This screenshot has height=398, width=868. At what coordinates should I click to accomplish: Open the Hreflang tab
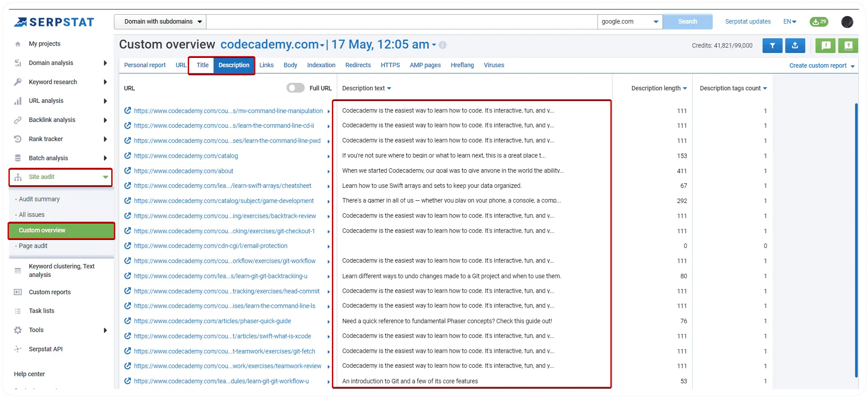tap(462, 65)
